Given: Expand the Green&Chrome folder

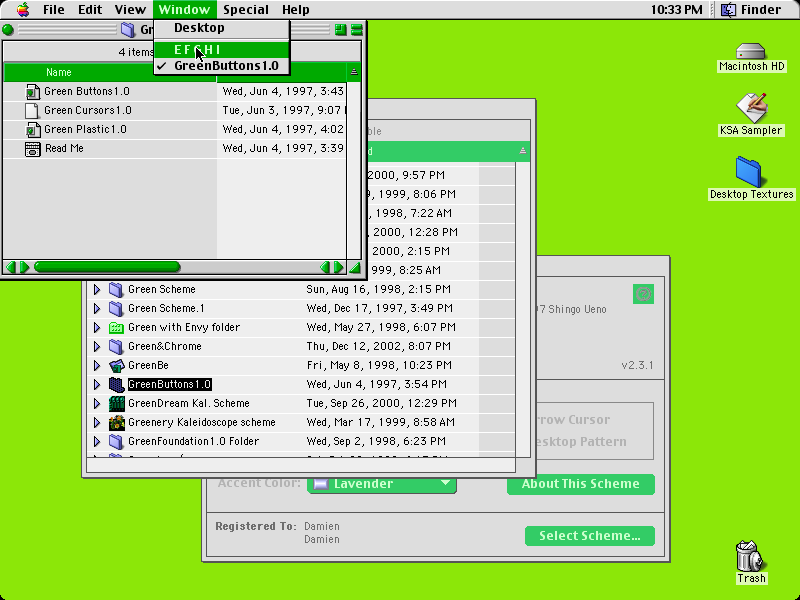Looking at the screenshot, I should pos(96,347).
